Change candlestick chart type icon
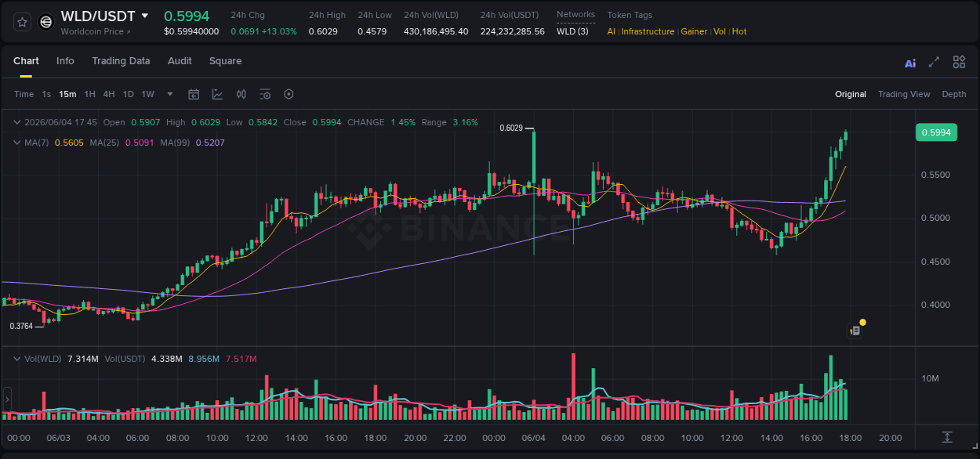This screenshot has width=980, height=459. 241,94
